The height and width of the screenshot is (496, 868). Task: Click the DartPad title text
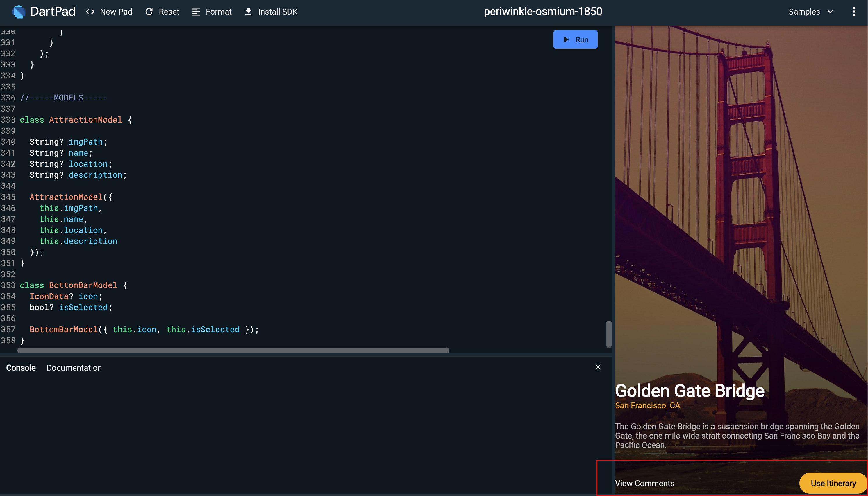click(x=53, y=12)
